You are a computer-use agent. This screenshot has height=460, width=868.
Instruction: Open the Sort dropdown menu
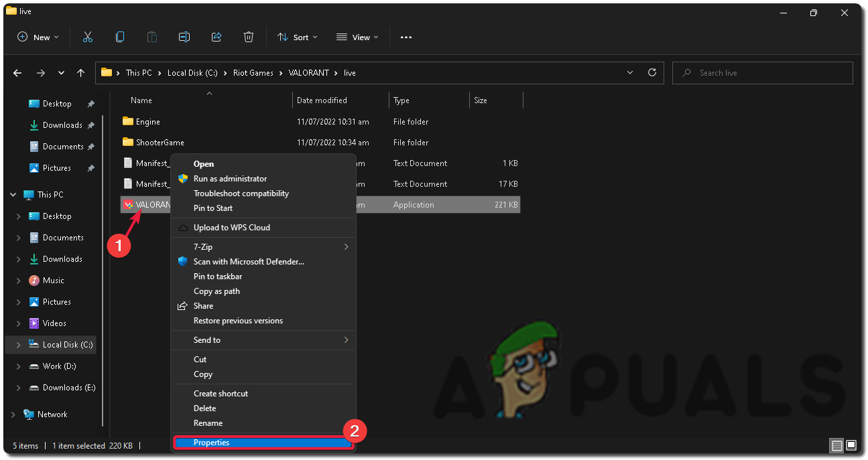[298, 37]
